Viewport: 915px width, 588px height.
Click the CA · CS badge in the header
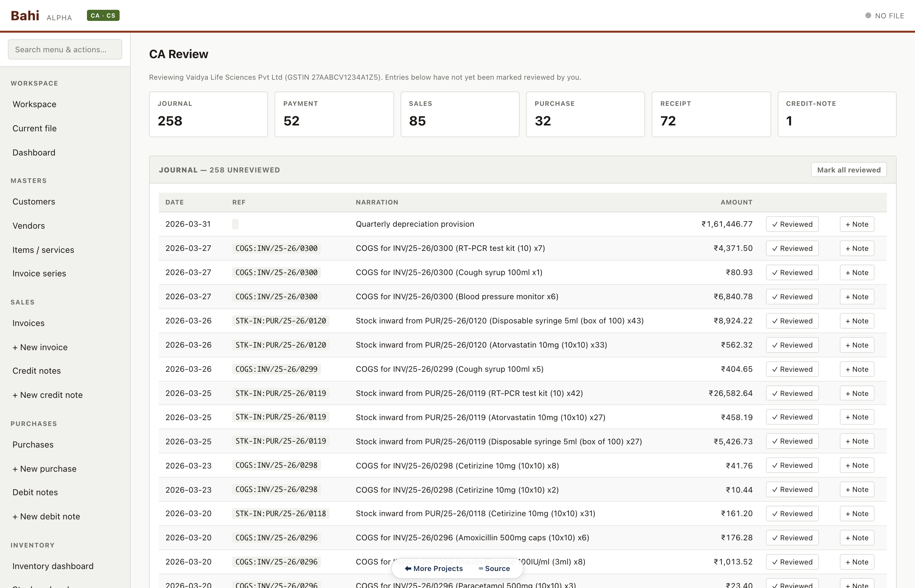pos(103,15)
